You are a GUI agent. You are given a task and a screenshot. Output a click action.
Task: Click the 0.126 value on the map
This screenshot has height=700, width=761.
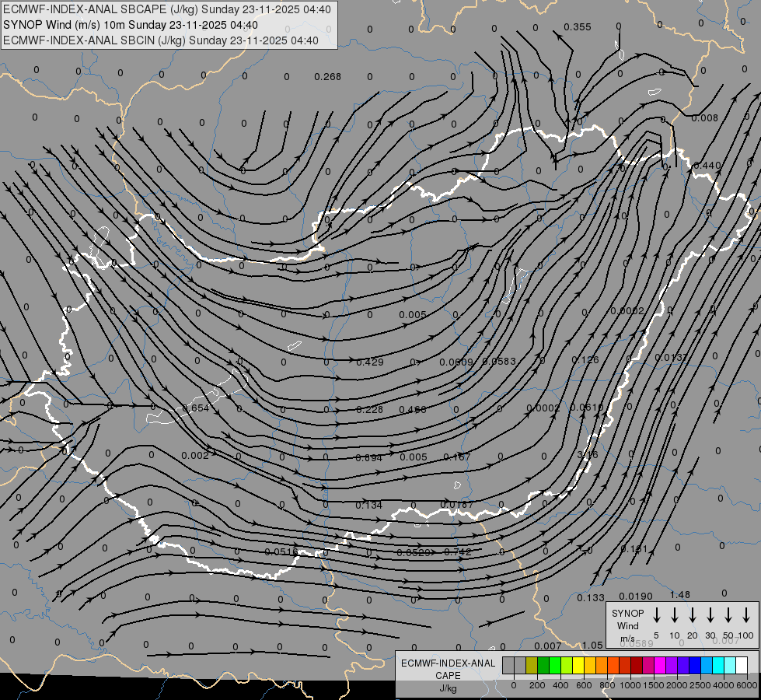click(x=585, y=360)
